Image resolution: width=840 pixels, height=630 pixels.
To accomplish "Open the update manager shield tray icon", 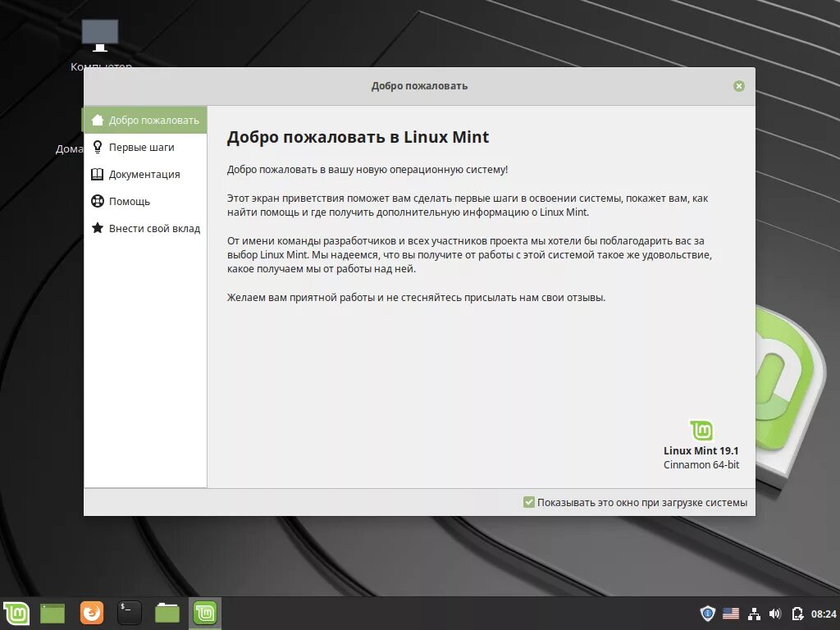I will [708, 614].
